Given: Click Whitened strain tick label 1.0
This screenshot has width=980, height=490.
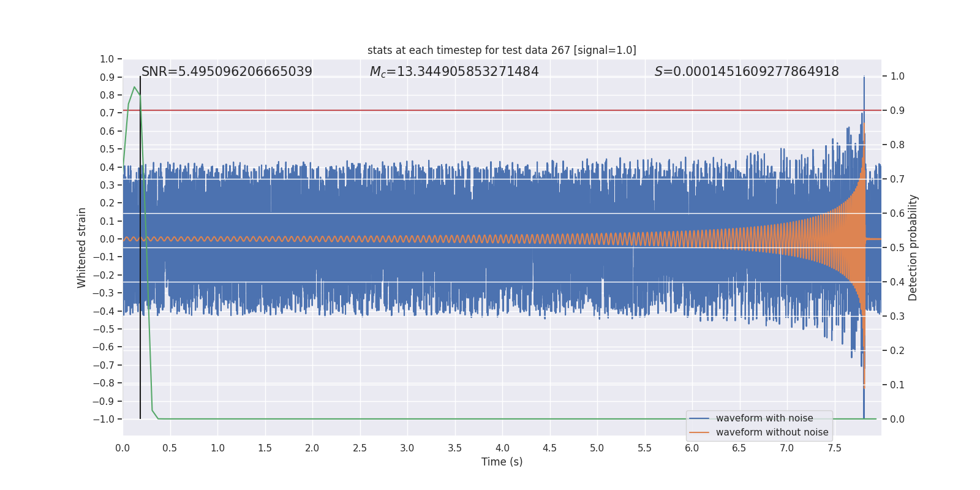Looking at the screenshot, I should 107,59.
